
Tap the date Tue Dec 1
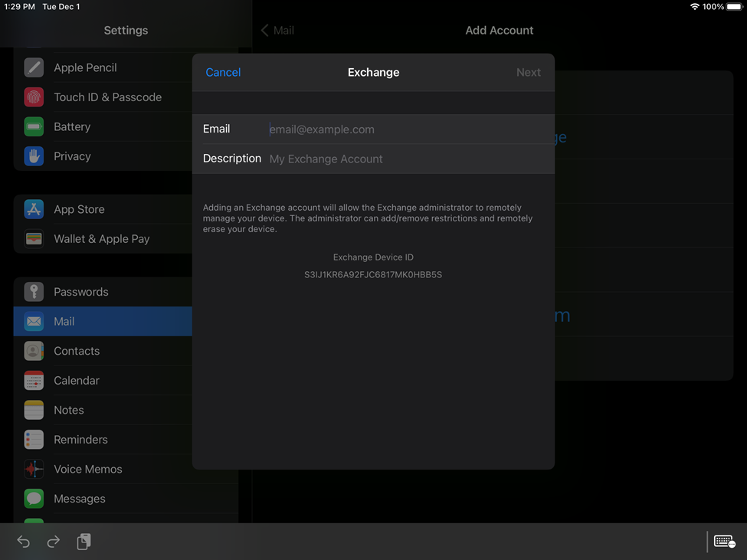pos(61,7)
